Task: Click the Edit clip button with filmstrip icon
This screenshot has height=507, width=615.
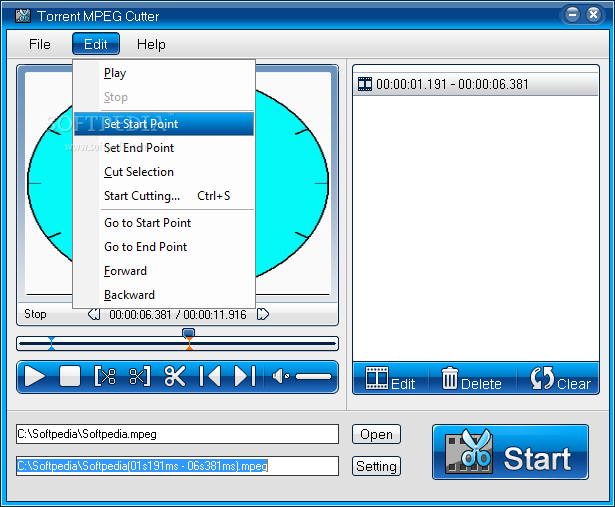Action: pyautogui.click(x=390, y=378)
